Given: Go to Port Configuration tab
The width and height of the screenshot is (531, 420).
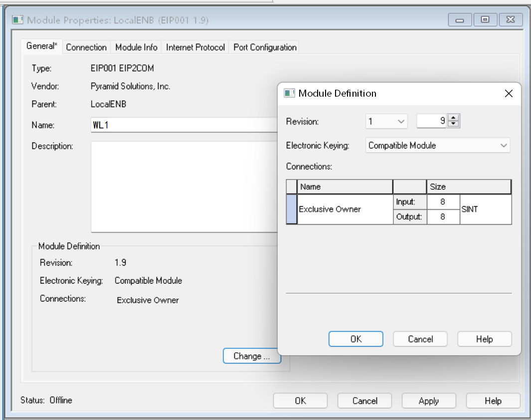Looking at the screenshot, I should [x=265, y=47].
